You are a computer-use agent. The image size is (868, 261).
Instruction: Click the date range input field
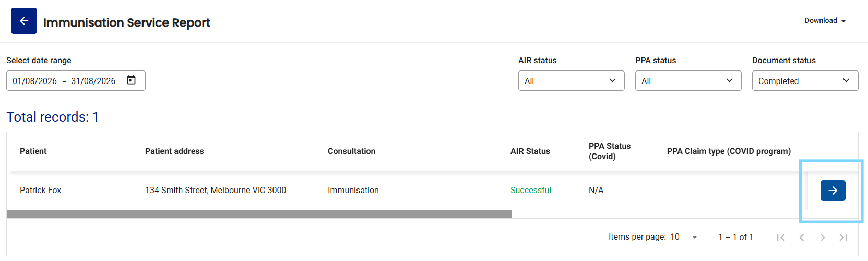point(76,81)
